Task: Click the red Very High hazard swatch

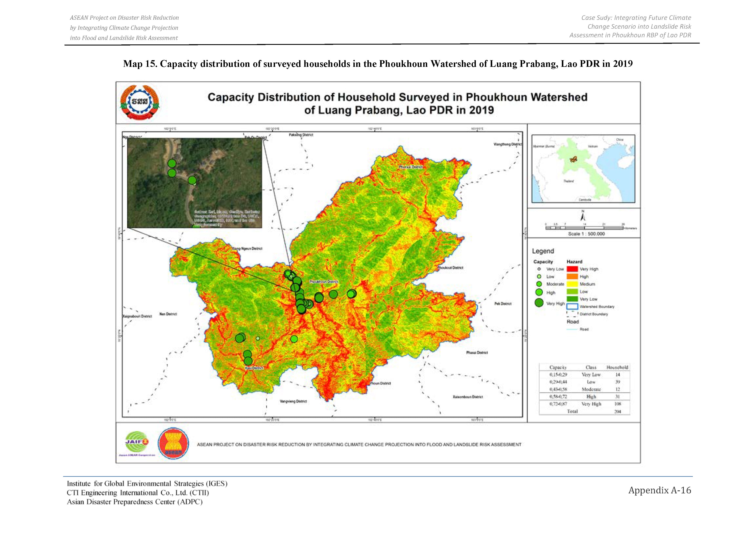Action: (x=572, y=269)
